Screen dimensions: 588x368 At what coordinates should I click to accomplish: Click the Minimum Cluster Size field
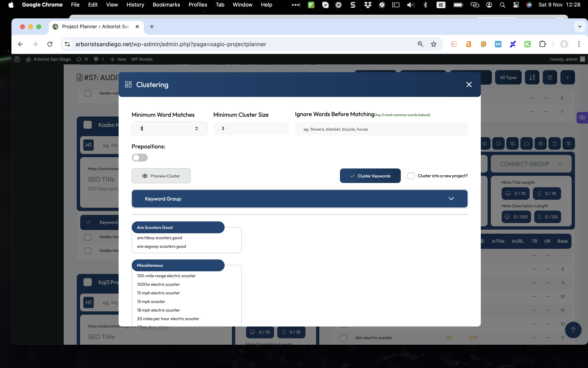coord(251,128)
